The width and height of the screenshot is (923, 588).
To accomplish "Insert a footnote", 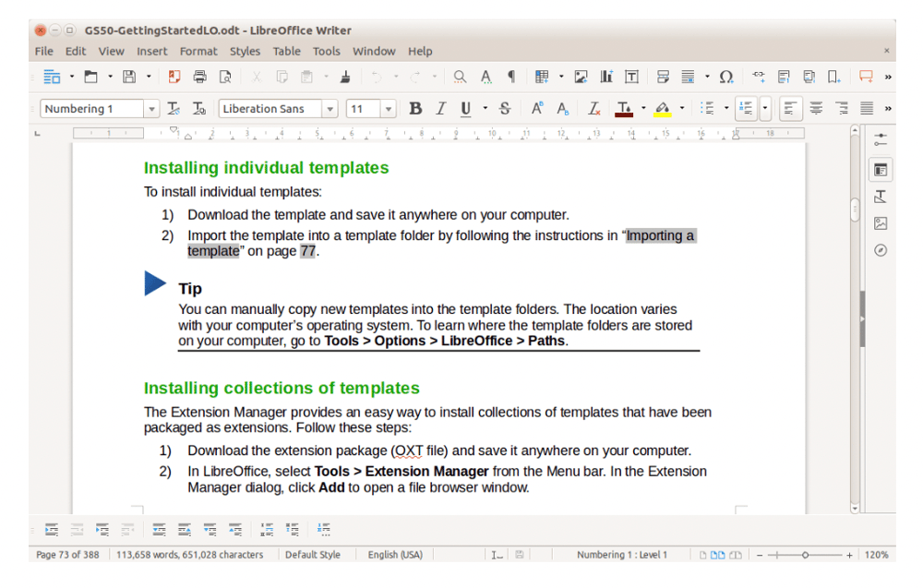I will [784, 77].
